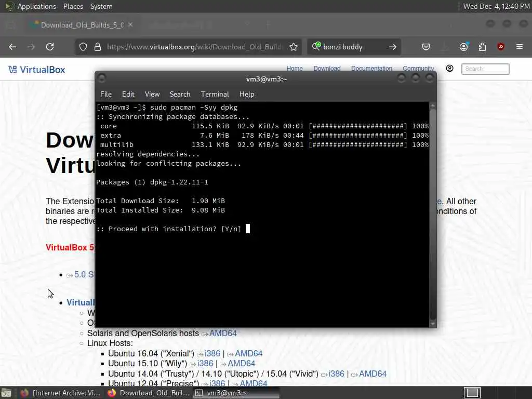Open terminal Help menu
This screenshot has width=532, height=399.
click(x=247, y=95)
